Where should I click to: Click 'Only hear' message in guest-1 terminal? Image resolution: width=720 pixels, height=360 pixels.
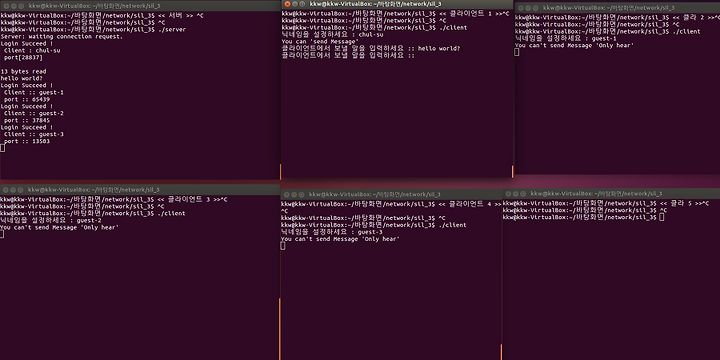(x=574, y=45)
